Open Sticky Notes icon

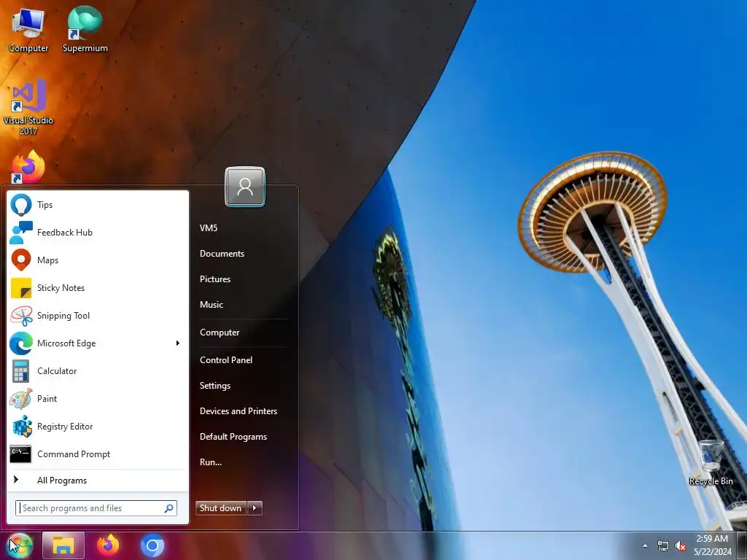click(21, 288)
